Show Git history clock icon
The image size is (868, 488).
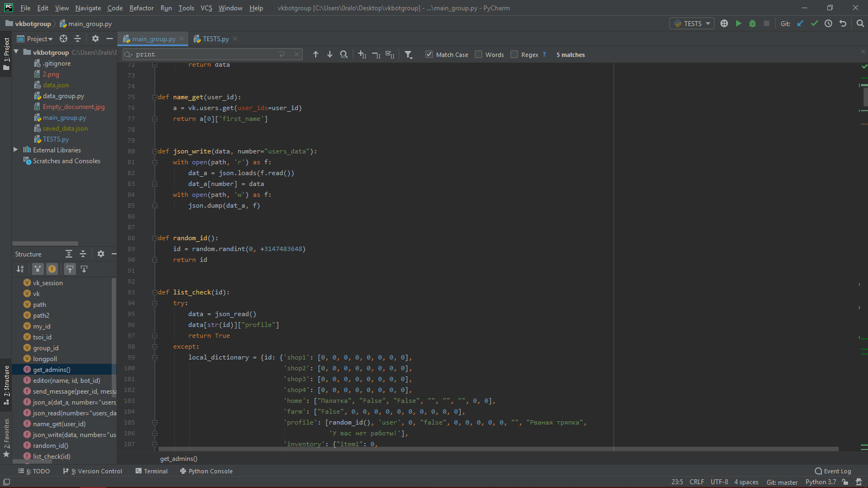[828, 23]
